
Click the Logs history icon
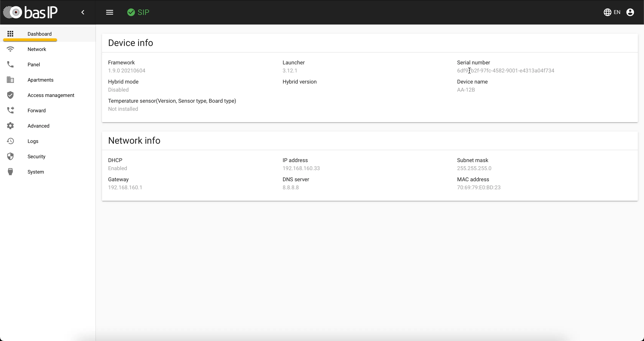(10, 141)
